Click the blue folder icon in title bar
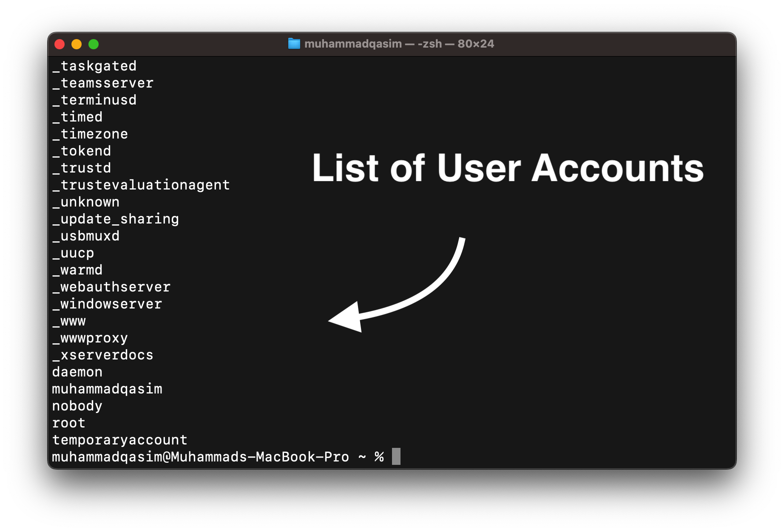 pos(294,44)
